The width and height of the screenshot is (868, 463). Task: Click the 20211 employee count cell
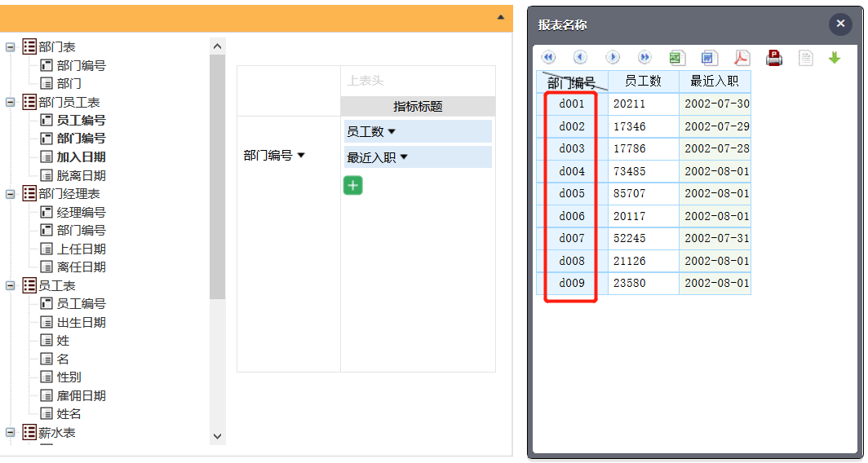[643, 104]
